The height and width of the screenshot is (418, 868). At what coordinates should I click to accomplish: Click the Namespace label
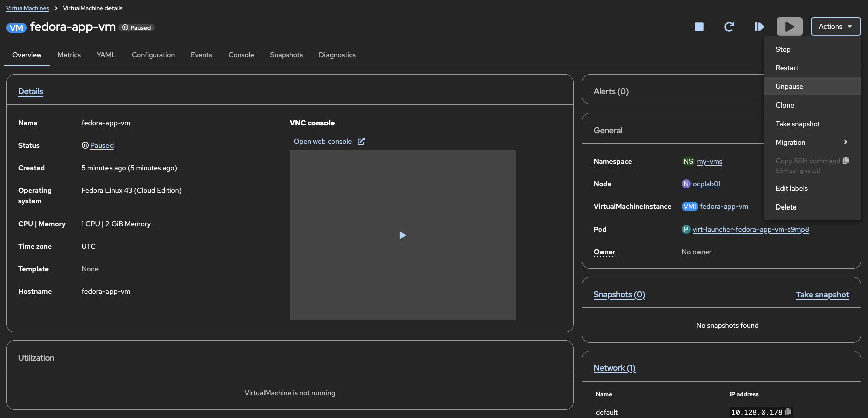(x=613, y=161)
